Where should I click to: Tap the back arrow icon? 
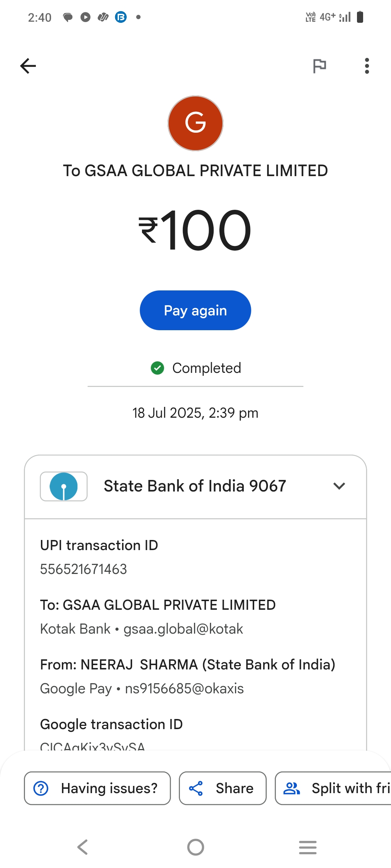tap(28, 66)
